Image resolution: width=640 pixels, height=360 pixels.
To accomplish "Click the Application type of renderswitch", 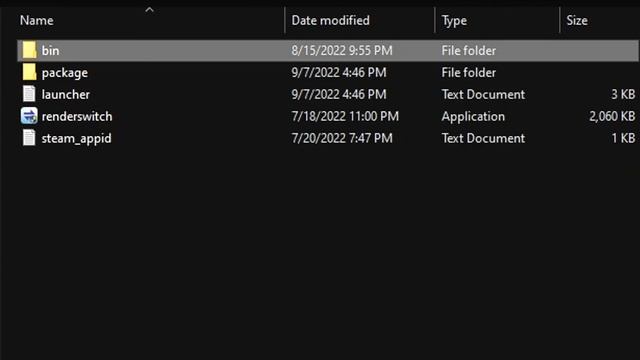I will [x=473, y=116].
